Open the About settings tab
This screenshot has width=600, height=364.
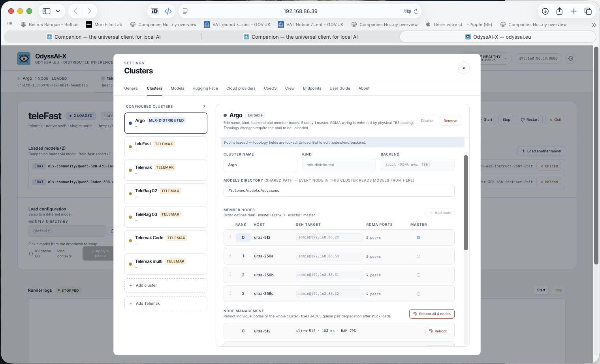(x=364, y=88)
